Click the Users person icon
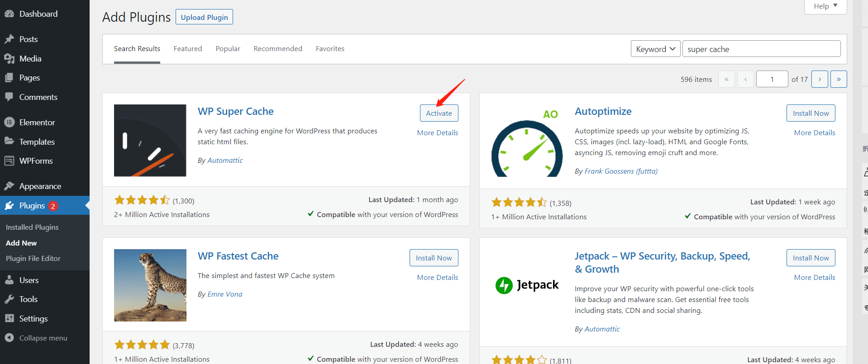Screen dimensions: 868x364 tap(10, 280)
